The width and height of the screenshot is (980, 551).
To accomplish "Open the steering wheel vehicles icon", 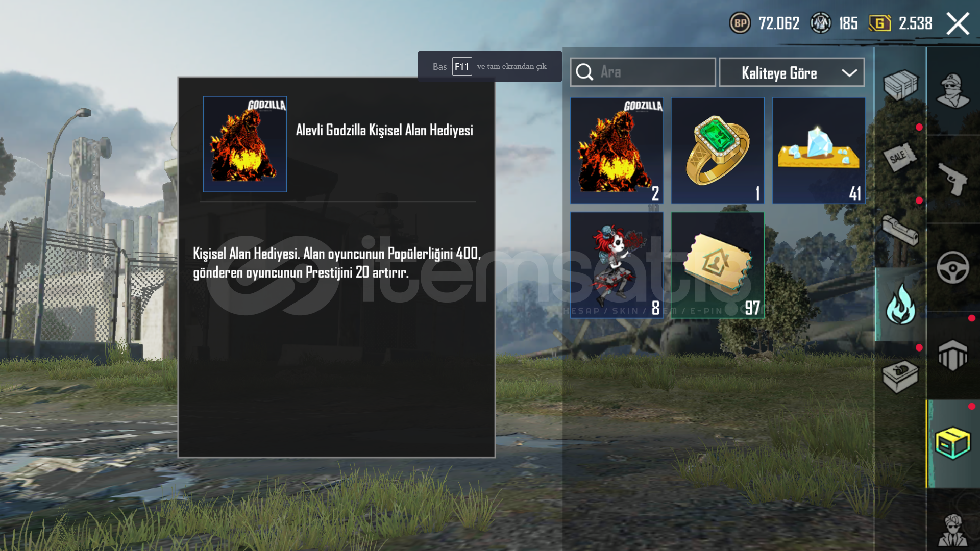I will [x=953, y=267].
